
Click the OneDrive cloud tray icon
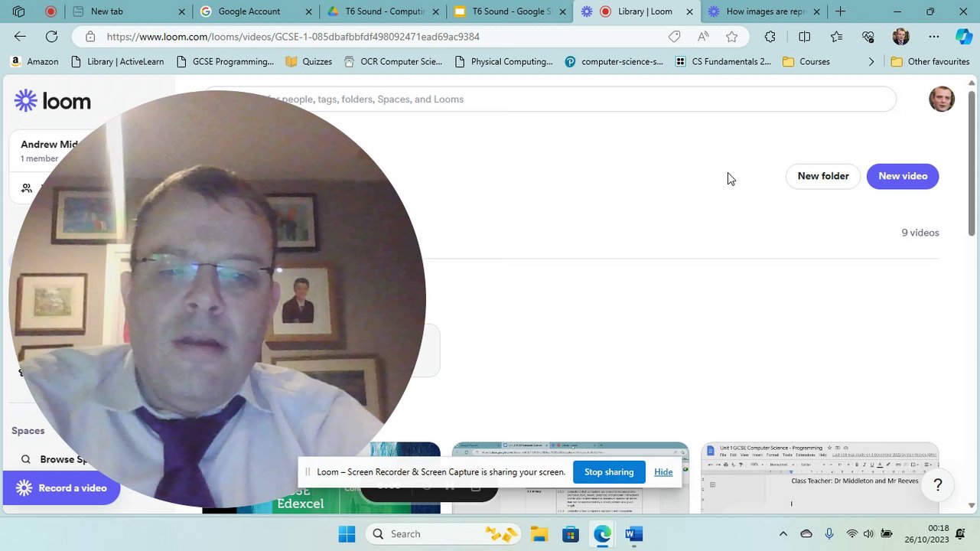coord(806,533)
